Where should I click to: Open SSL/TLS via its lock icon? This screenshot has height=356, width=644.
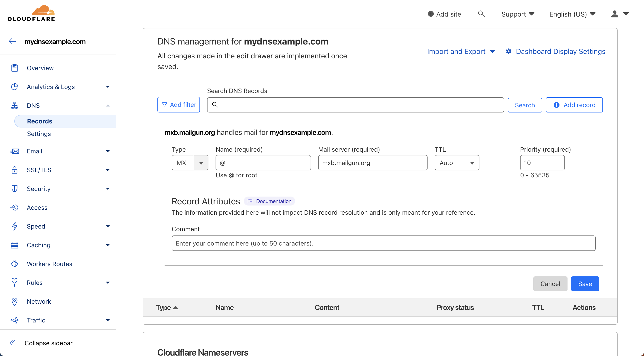[15, 170]
